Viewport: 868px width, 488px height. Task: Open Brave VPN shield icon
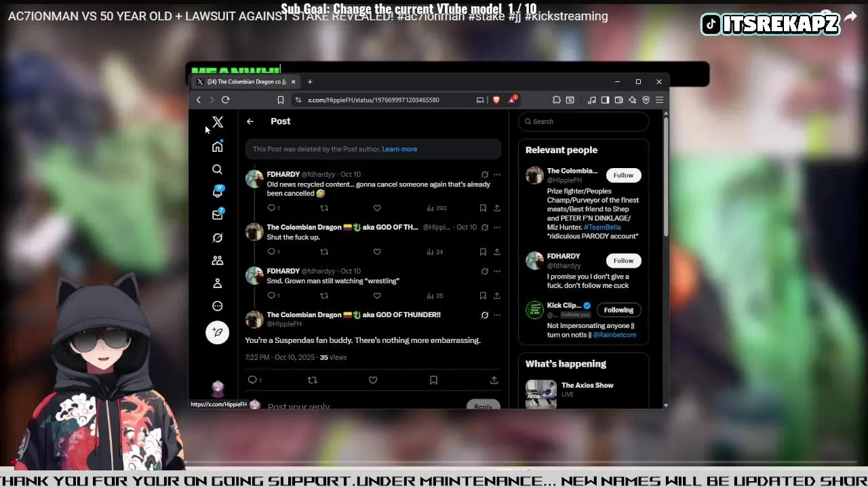coord(646,100)
